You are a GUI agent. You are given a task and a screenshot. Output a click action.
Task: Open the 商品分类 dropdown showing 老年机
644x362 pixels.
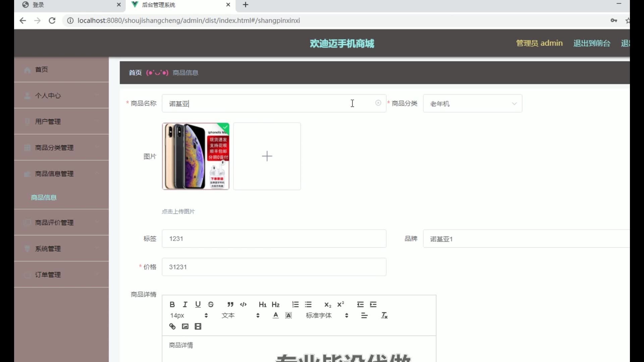472,104
